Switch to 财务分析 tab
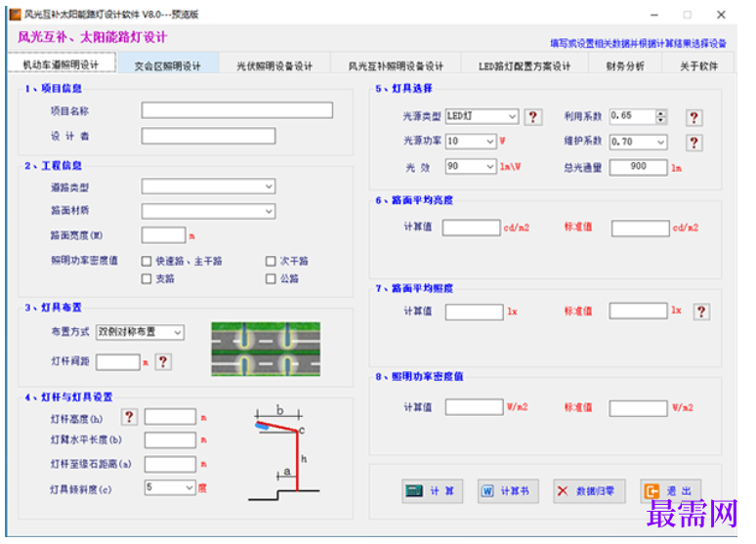This screenshot has height=544, width=756. coord(625,65)
